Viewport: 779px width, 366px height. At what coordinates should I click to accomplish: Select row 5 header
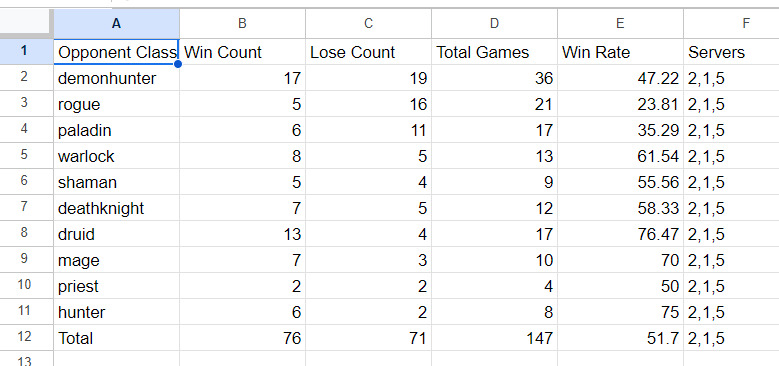tap(25, 156)
